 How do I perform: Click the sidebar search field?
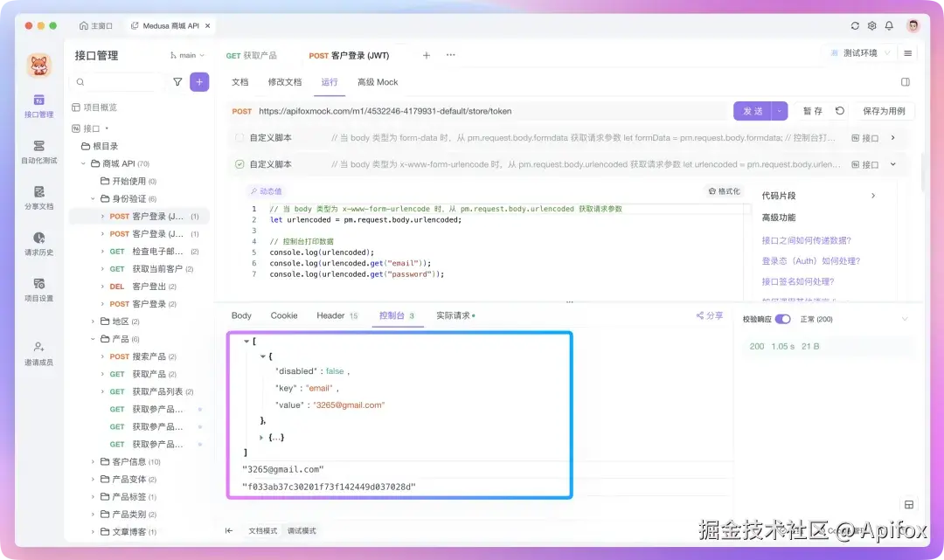click(118, 82)
